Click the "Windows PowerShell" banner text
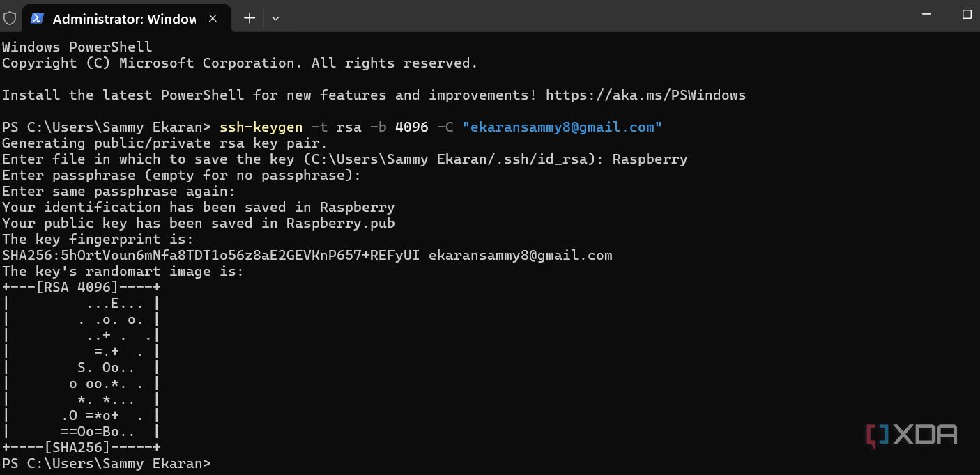 [77, 47]
